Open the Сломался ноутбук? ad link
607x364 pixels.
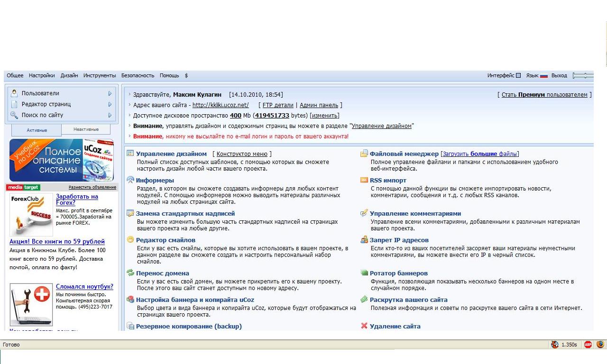coord(84,287)
